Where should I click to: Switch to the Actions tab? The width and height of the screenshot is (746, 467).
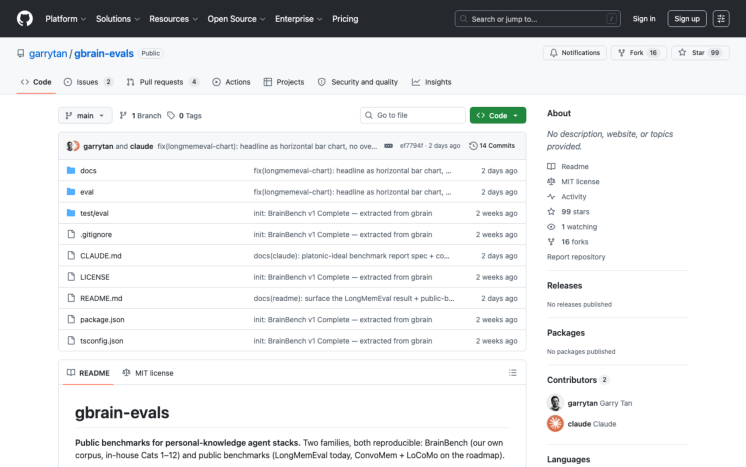231,82
